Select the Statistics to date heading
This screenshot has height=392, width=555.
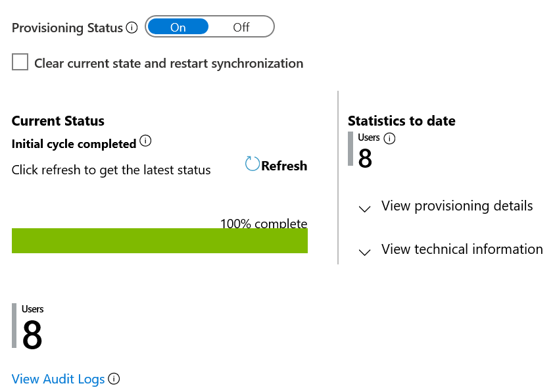pos(401,121)
